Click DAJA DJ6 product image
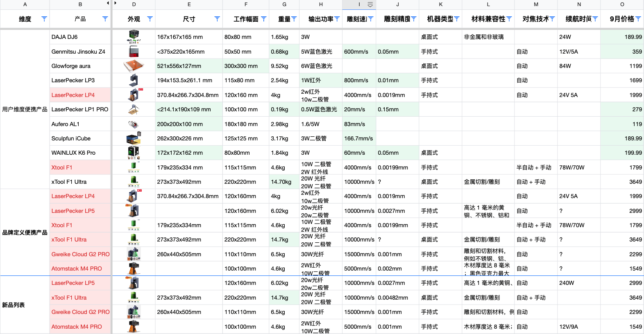The image size is (644, 334). 134,37
